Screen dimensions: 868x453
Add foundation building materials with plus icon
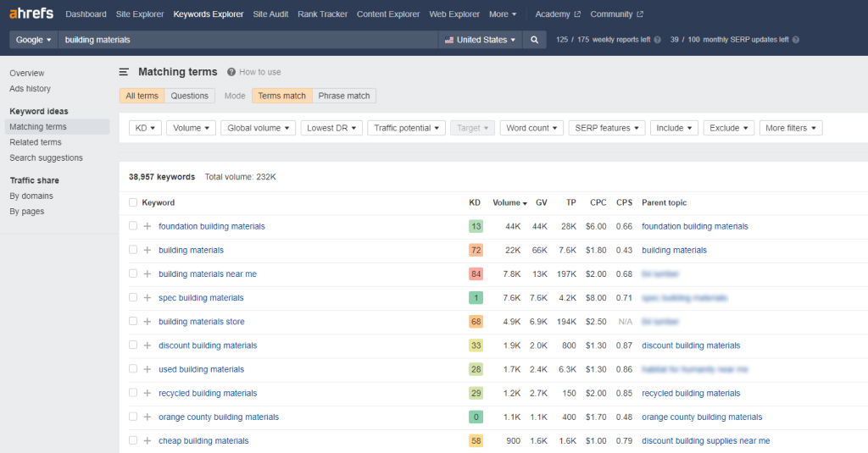147,226
